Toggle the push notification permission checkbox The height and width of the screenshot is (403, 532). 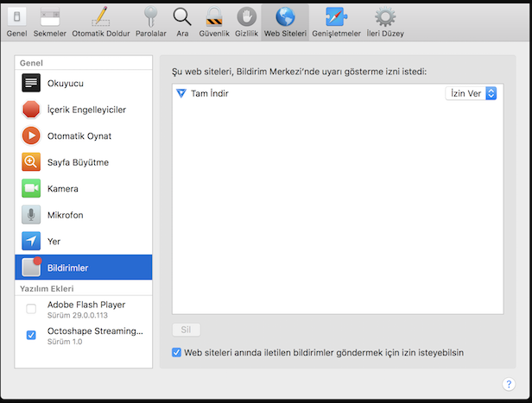[177, 352]
